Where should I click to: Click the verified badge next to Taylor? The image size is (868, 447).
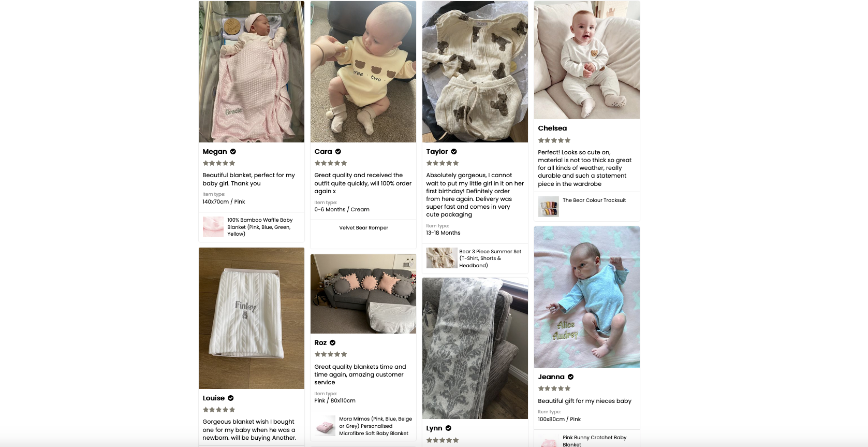[454, 152]
